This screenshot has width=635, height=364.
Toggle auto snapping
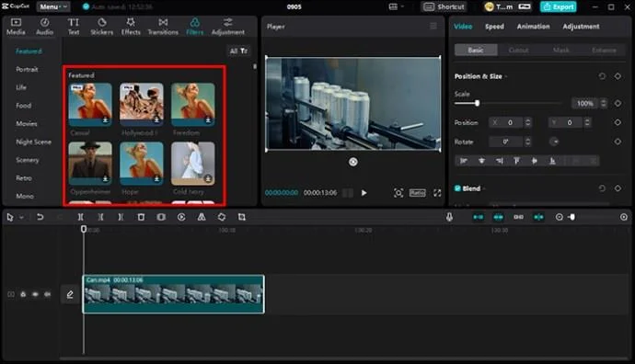pyautogui.click(x=499, y=217)
